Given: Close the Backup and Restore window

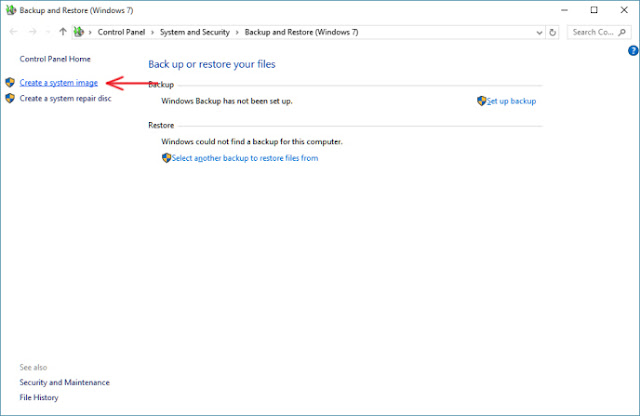Looking at the screenshot, I should click(x=624, y=10).
